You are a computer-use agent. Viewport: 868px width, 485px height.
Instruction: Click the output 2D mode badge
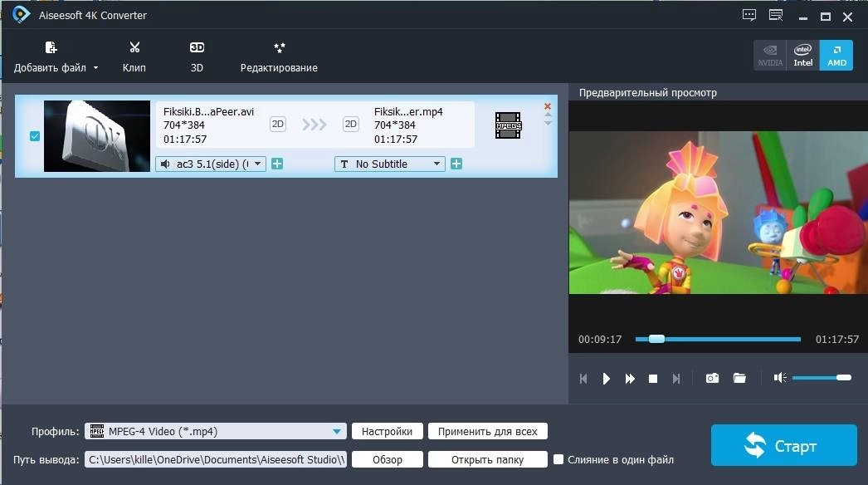click(x=351, y=125)
